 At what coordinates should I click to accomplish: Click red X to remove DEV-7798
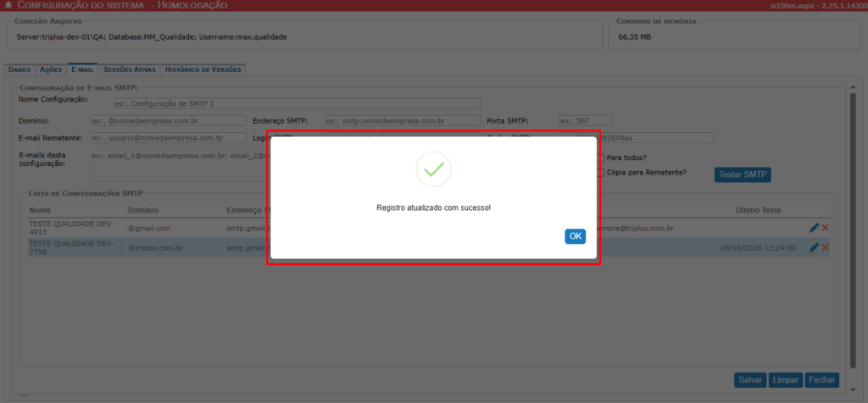point(825,247)
